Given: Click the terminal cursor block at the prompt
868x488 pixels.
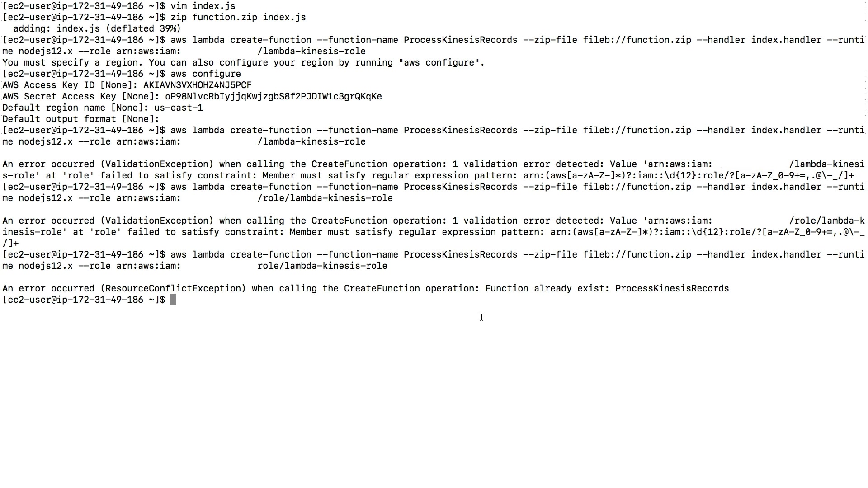Looking at the screenshot, I should point(173,300).
